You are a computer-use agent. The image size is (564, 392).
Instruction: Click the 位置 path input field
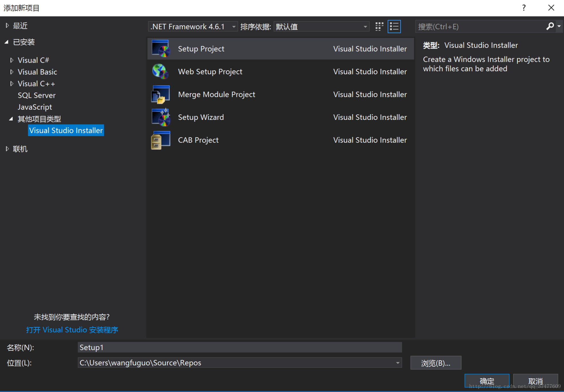240,363
